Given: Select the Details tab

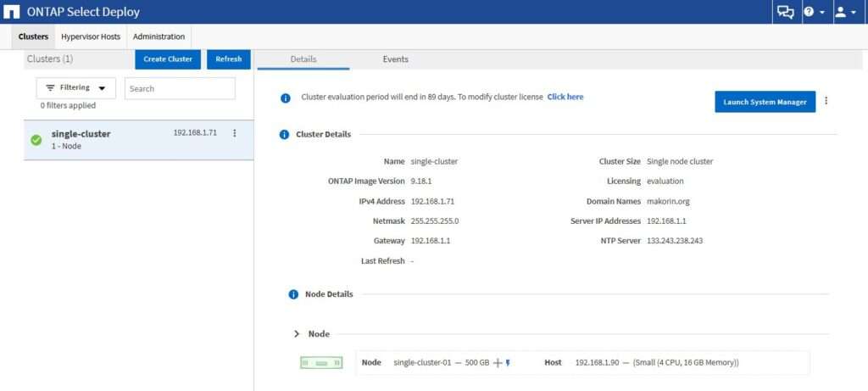Looking at the screenshot, I should point(303,59).
